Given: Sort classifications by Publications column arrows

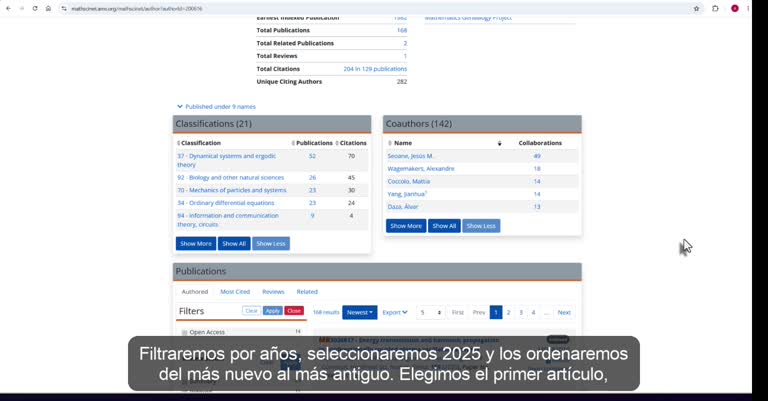Looking at the screenshot, I should [293, 143].
